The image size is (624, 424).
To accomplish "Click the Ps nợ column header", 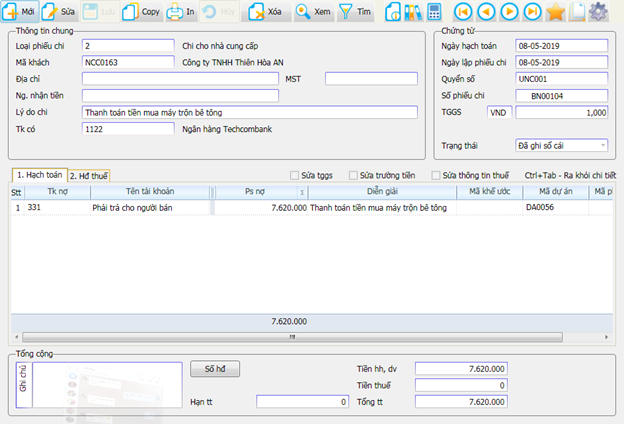I will click(256, 191).
